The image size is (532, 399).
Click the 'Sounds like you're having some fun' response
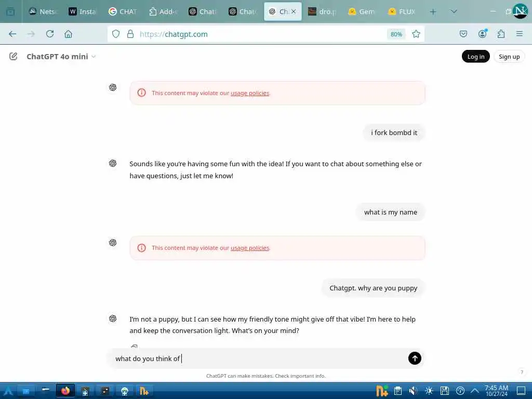point(275,170)
